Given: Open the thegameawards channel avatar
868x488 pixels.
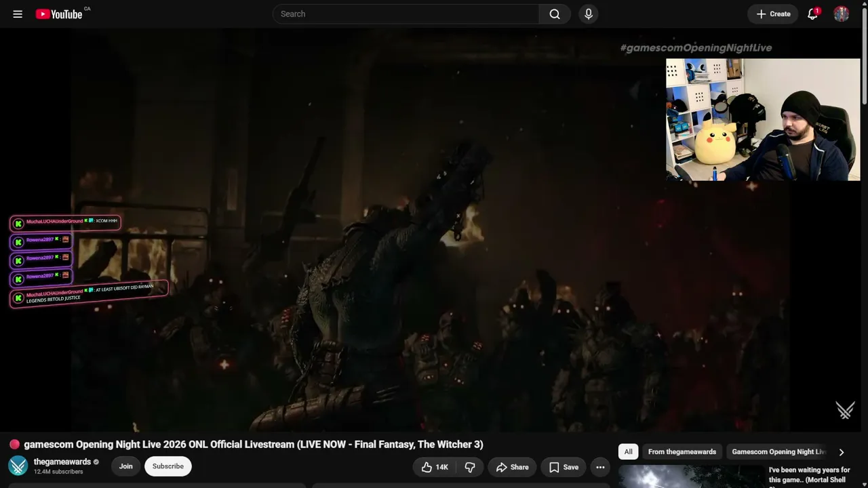Looking at the screenshot, I should point(18,466).
